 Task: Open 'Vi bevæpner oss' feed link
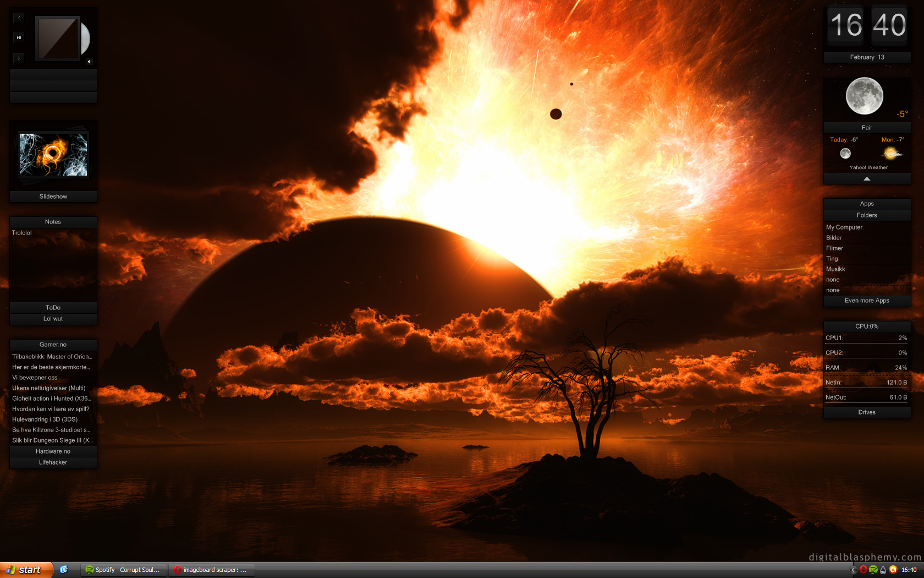[x=35, y=378]
